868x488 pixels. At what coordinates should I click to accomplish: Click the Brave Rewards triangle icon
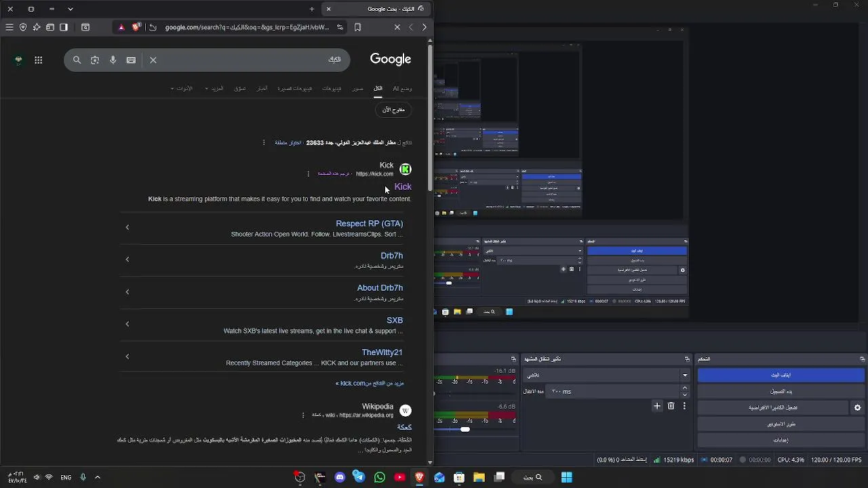(121, 27)
